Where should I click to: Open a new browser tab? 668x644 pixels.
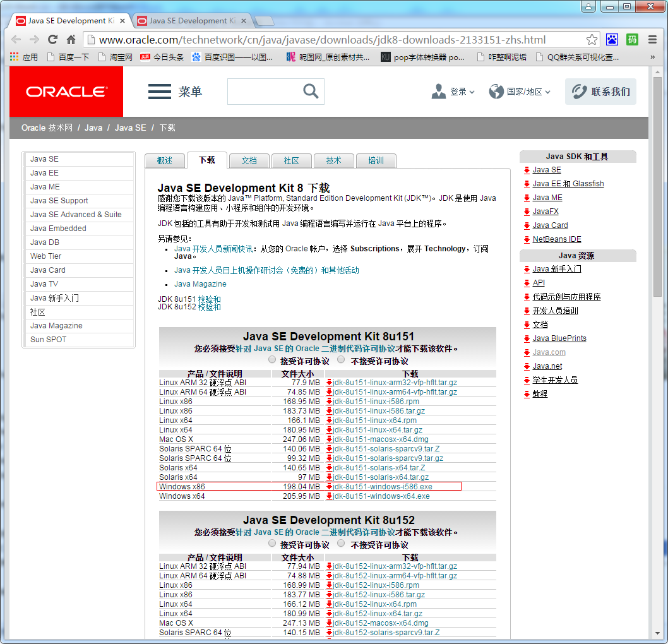point(264,21)
